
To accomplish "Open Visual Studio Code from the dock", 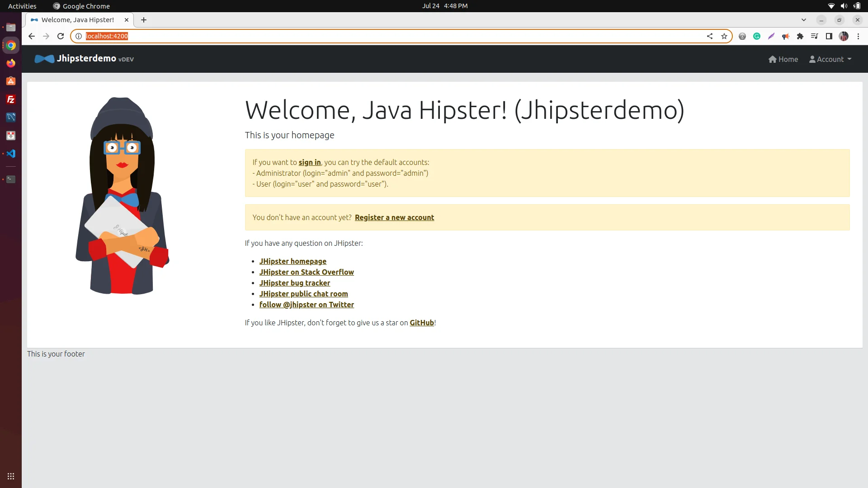I will point(11,154).
